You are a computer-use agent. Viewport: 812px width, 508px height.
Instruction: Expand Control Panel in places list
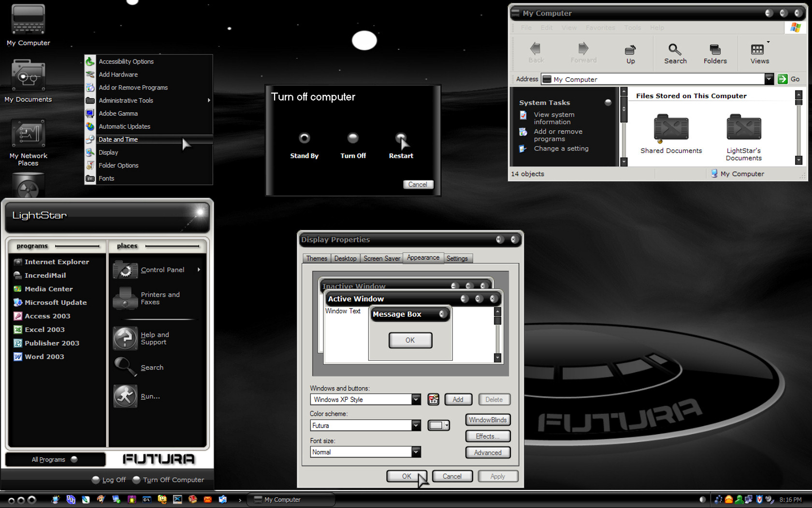[x=157, y=270]
